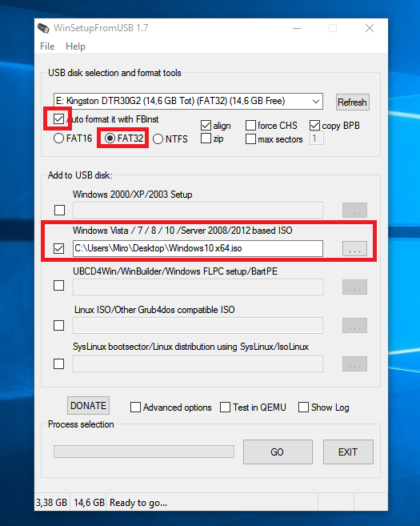Click the GO button
The height and width of the screenshot is (526, 420).
[278, 452]
